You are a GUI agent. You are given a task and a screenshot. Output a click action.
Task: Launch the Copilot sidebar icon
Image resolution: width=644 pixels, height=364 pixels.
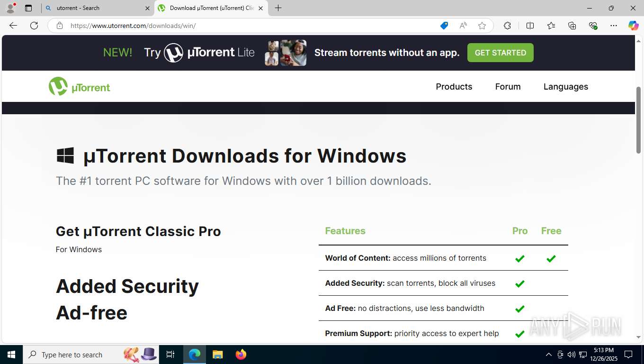click(x=633, y=26)
